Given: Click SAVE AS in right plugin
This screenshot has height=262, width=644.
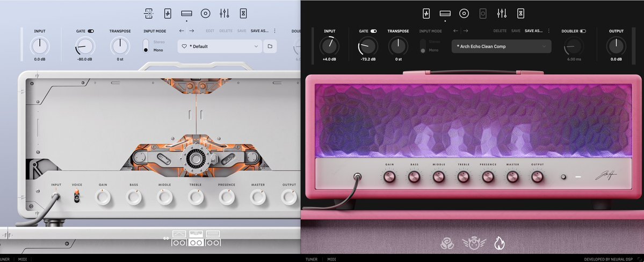Looking at the screenshot, I should (x=533, y=31).
